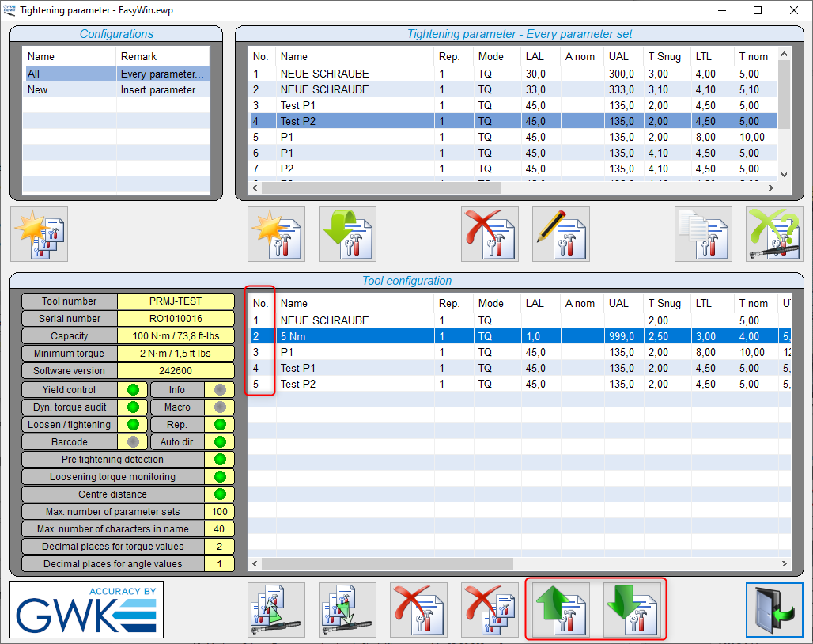This screenshot has width=813, height=644.
Task: Move tool parameter down with green arrow
Action: 632,610
